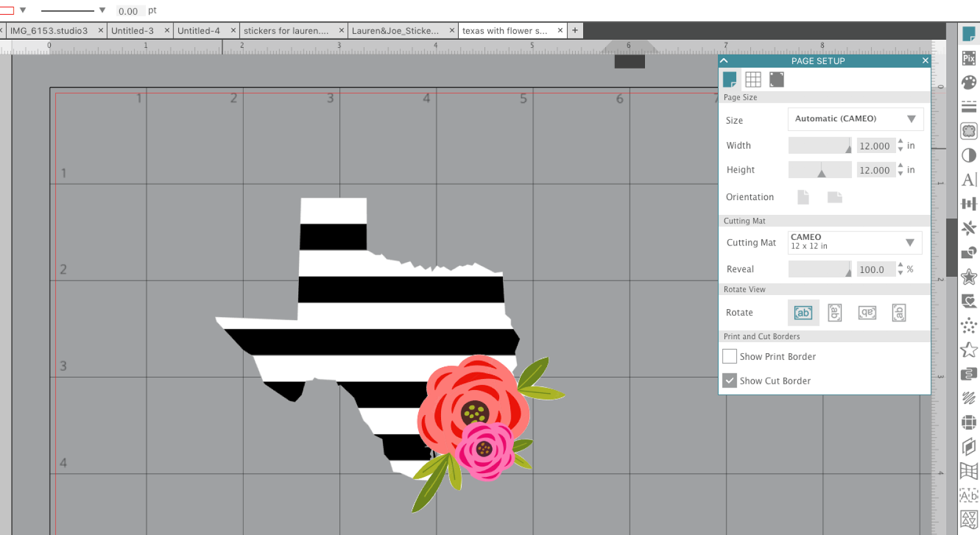The image size is (980, 535).
Task: Open the Offset star panel icon
Action: (968, 277)
